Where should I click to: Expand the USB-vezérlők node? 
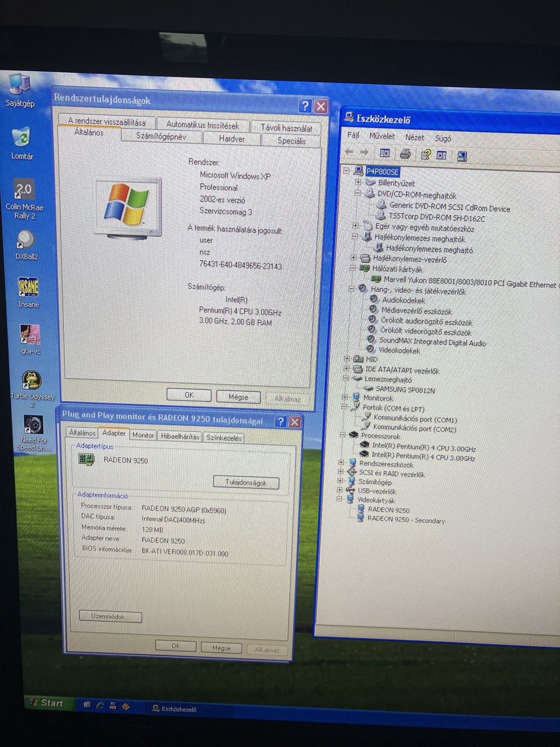340,490
